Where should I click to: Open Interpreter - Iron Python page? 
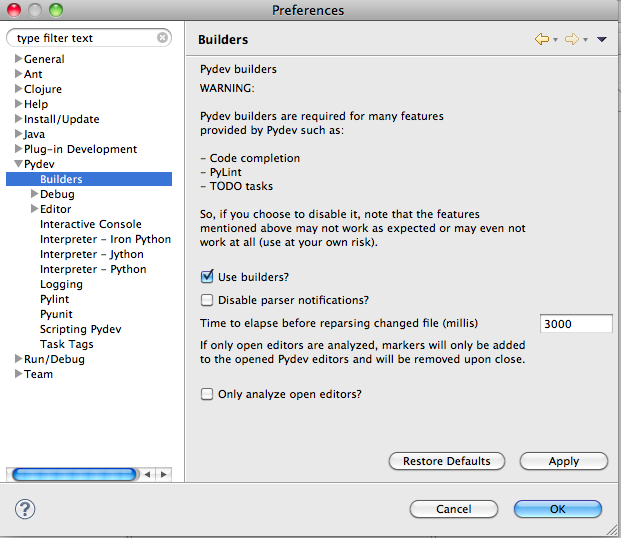(105, 239)
